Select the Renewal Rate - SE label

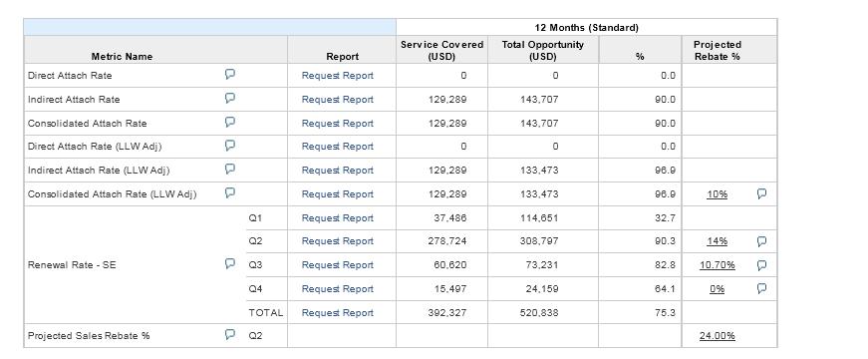click(x=72, y=265)
